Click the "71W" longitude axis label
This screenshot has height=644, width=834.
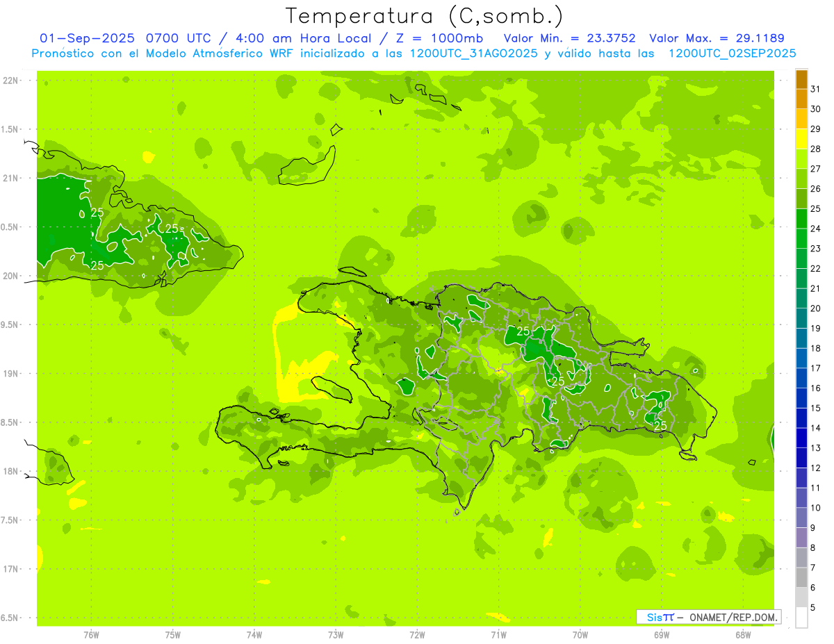click(x=498, y=635)
